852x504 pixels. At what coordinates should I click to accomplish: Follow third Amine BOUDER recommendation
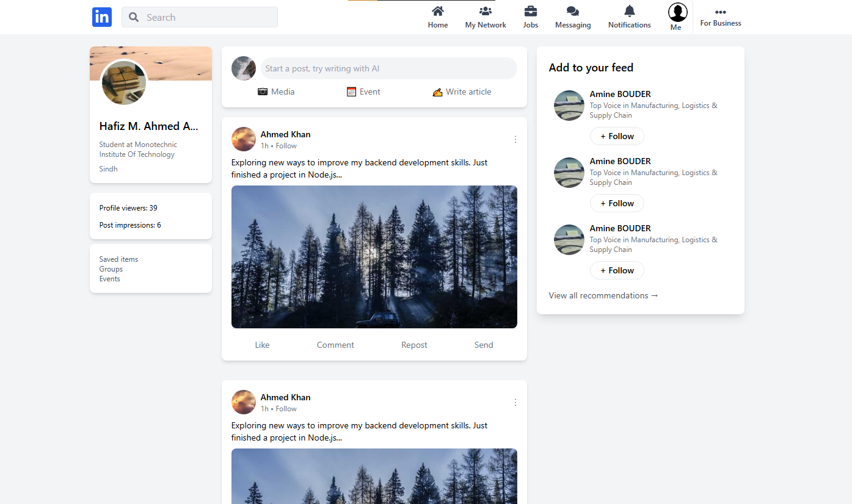click(x=617, y=270)
